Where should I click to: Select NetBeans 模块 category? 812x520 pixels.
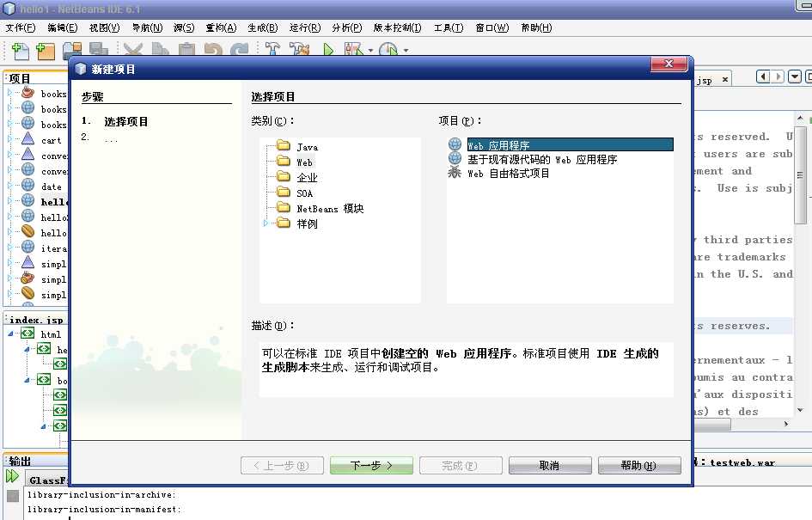pos(330,208)
